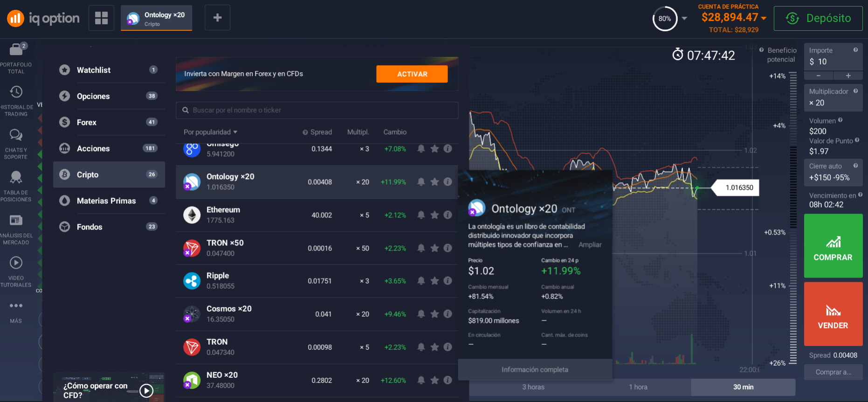Click the Ripple coin logo
The height and width of the screenshot is (402, 868).
coord(192,281)
